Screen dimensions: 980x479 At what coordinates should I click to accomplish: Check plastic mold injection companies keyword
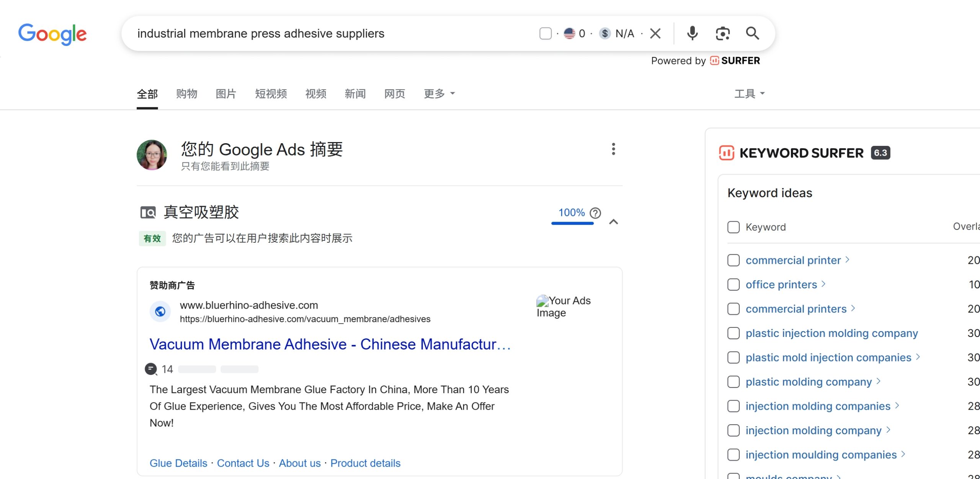pos(733,358)
